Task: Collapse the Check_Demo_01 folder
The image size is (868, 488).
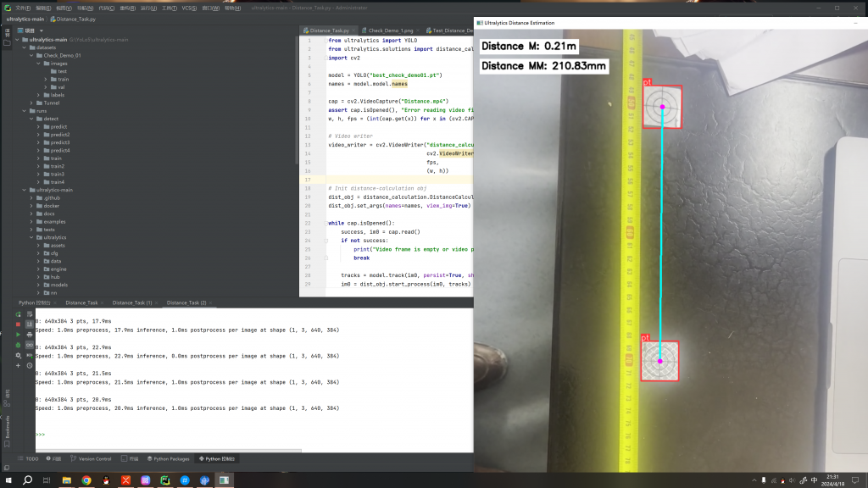Action: pos(32,55)
